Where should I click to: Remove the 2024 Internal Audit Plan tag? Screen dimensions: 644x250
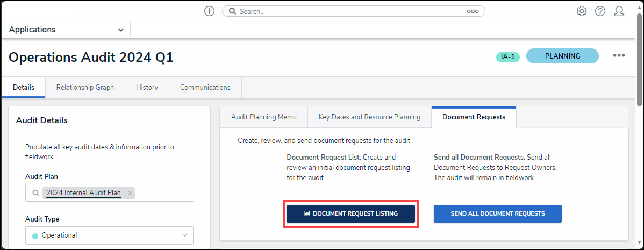pyautogui.click(x=130, y=193)
